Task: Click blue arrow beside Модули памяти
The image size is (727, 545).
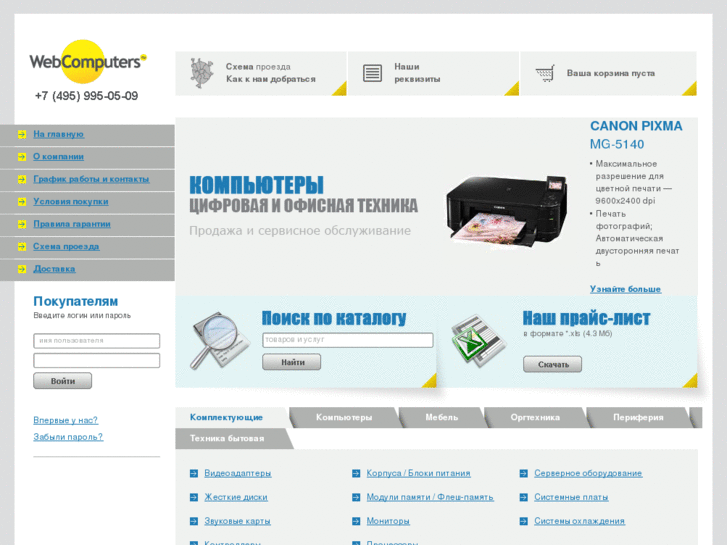Action: tap(356, 497)
